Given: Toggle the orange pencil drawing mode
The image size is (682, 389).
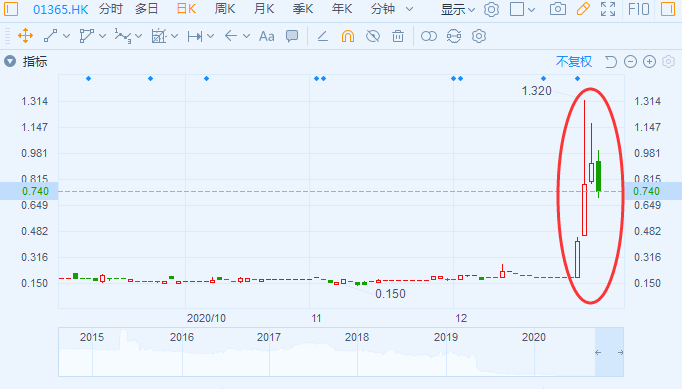Looking at the screenshot, I should pos(583,9).
